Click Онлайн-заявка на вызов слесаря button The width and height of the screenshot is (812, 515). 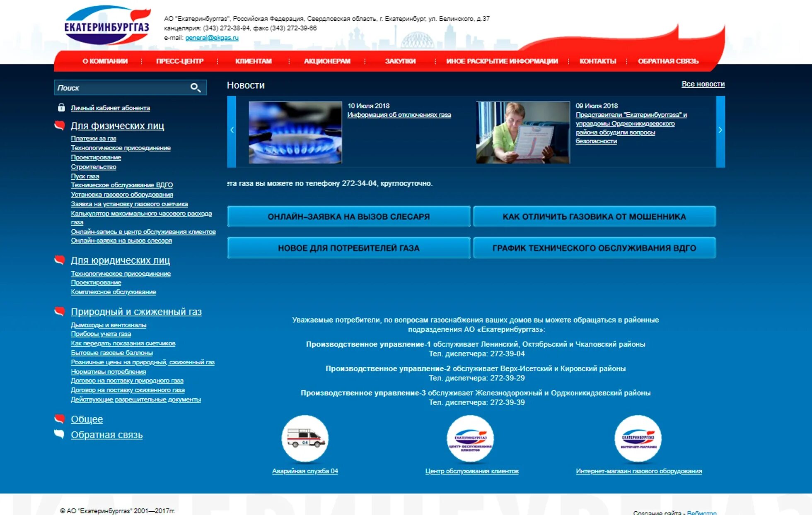pos(349,217)
